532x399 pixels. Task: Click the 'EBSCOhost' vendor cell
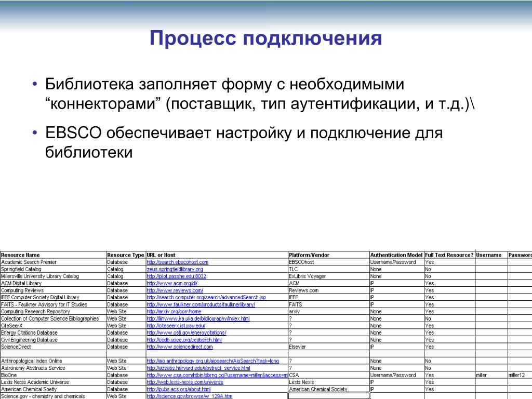[329, 262]
